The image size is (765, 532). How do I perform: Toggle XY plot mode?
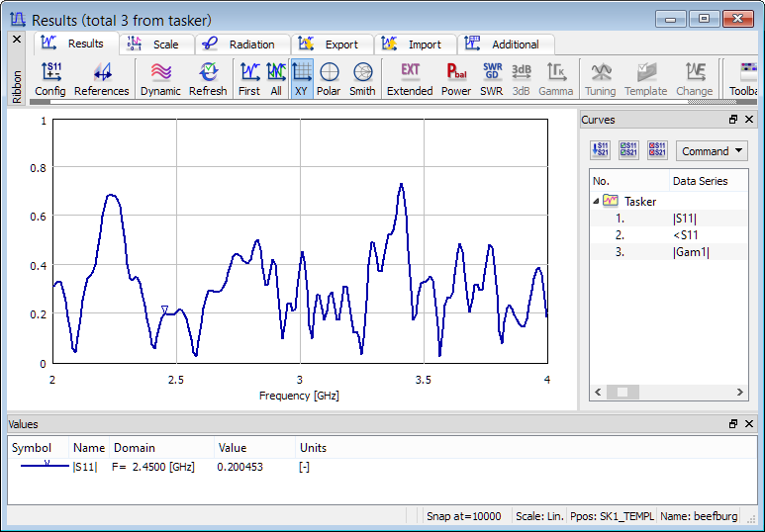302,78
